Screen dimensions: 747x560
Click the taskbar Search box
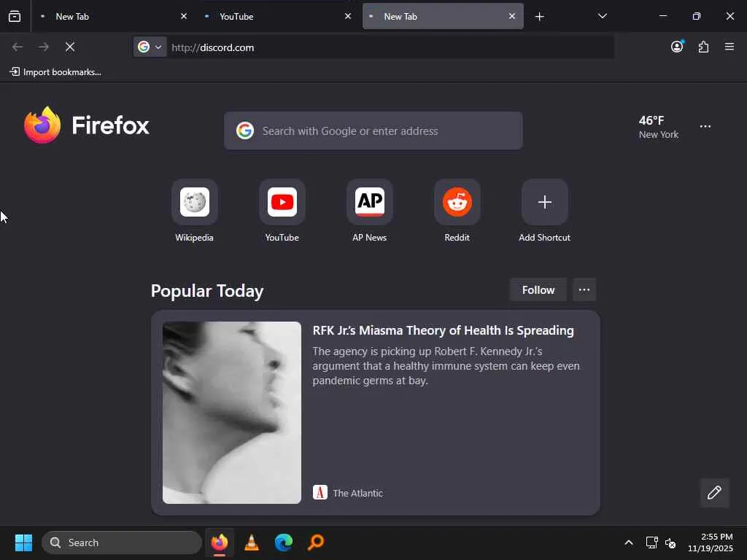pos(122,542)
